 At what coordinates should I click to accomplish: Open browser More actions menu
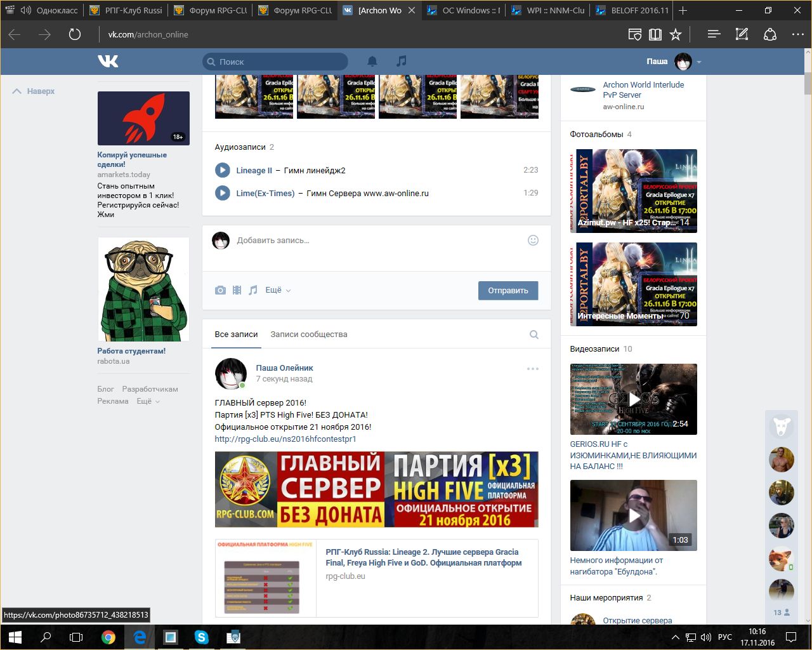798,34
